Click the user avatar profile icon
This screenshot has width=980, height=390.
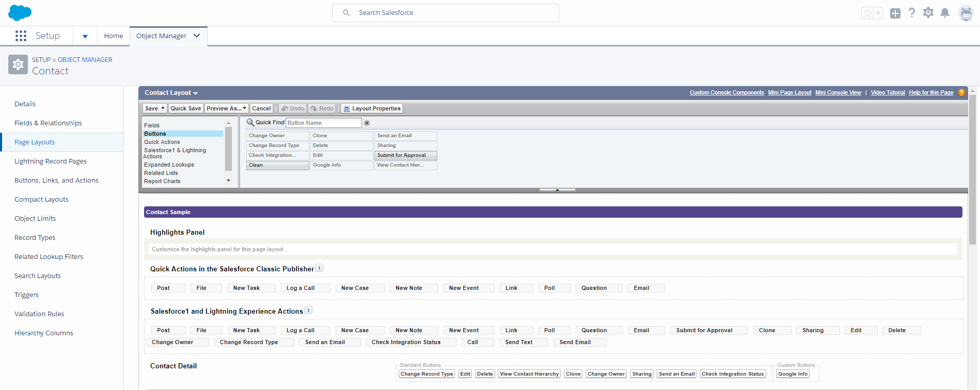click(965, 13)
